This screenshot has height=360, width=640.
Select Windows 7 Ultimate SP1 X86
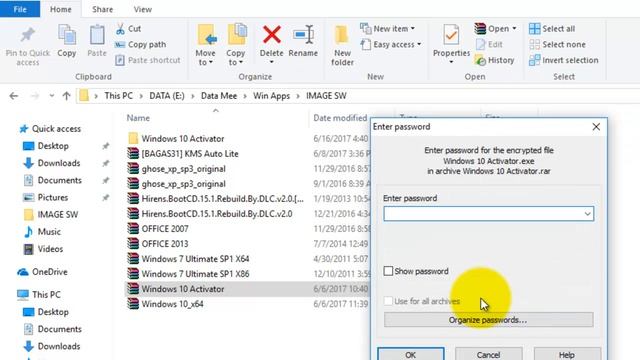click(188, 274)
